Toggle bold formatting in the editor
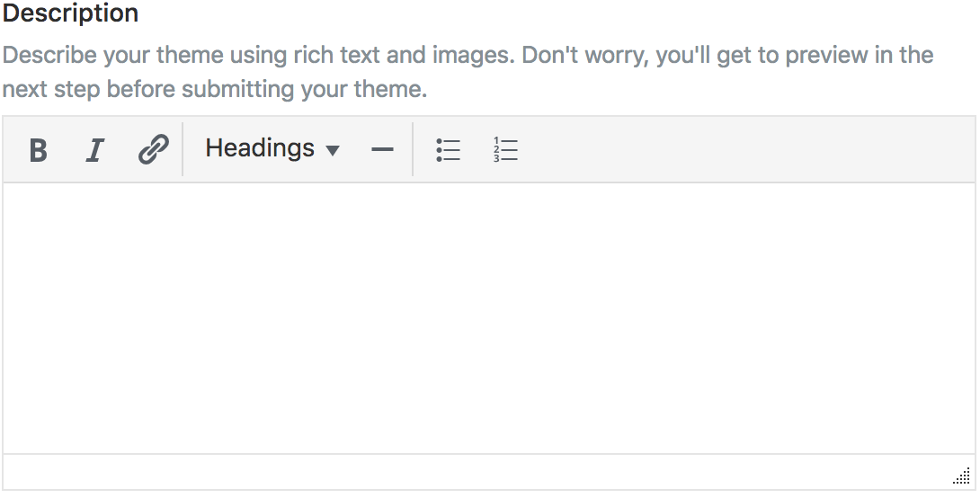The height and width of the screenshot is (498, 980). (38, 149)
